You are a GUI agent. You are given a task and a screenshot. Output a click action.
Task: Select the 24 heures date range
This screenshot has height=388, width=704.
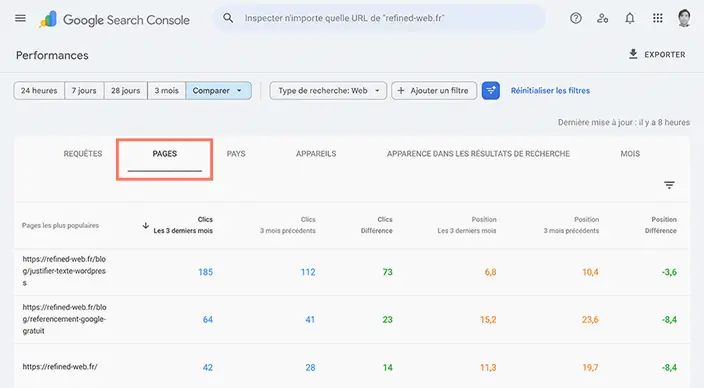click(x=39, y=90)
